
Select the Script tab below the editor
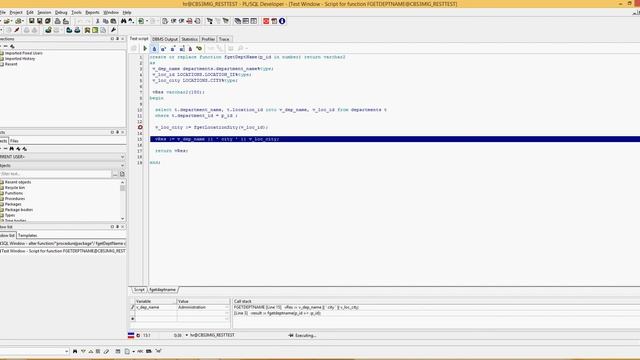[x=139, y=290]
